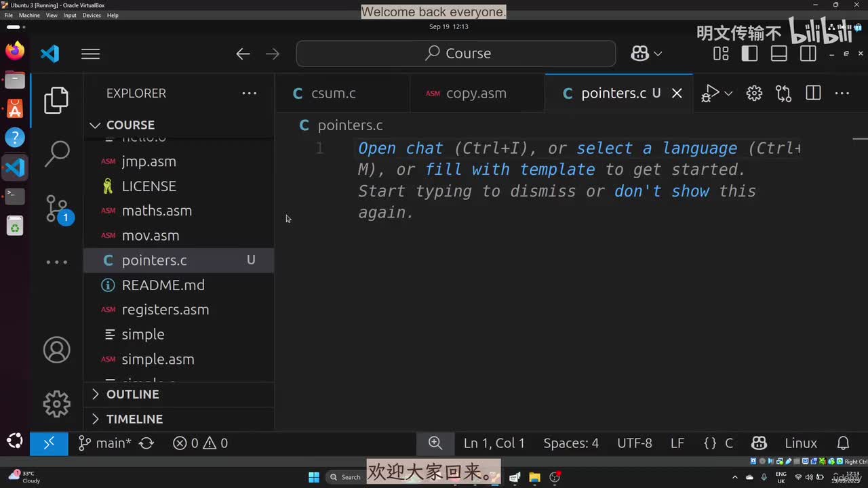Image resolution: width=868 pixels, height=488 pixels.
Task: Change file encoding via UTF-8
Action: pyautogui.click(x=635, y=443)
